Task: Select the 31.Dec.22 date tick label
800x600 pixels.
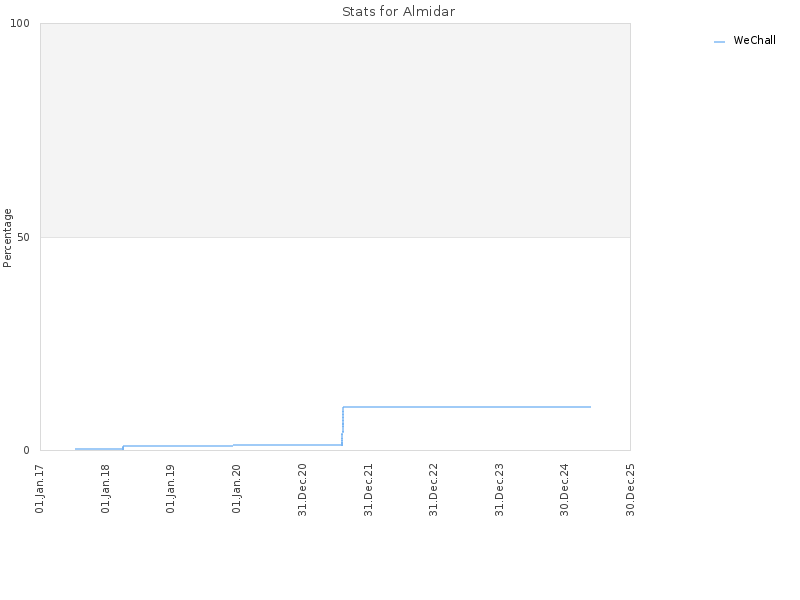Action: [434, 489]
